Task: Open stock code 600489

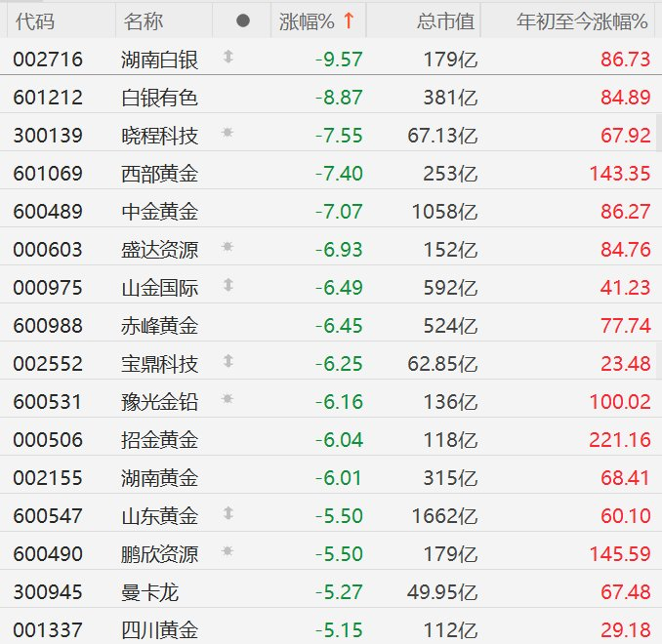Action: point(48,212)
